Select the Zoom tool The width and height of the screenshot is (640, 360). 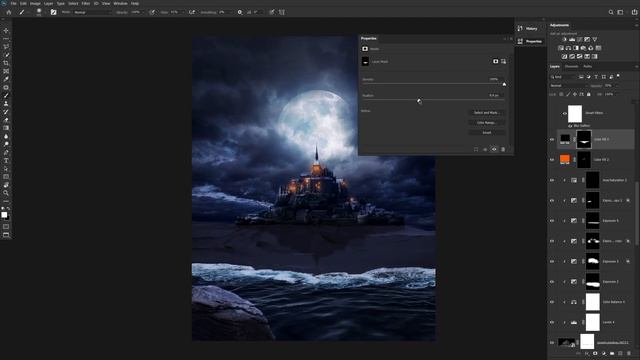(x=6, y=193)
